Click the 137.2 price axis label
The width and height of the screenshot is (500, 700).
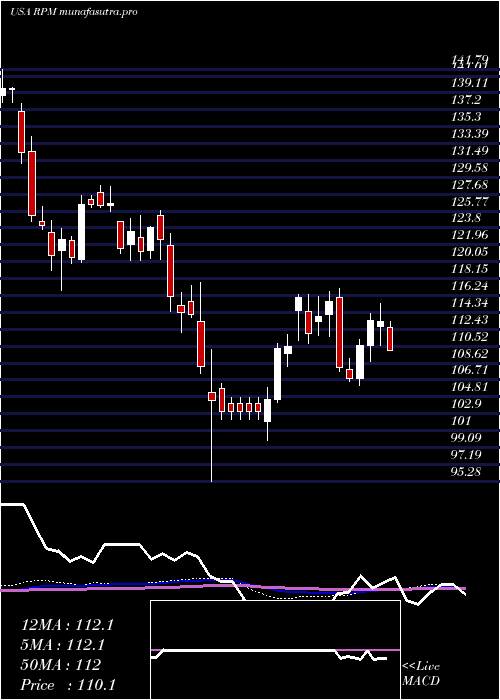point(466,100)
